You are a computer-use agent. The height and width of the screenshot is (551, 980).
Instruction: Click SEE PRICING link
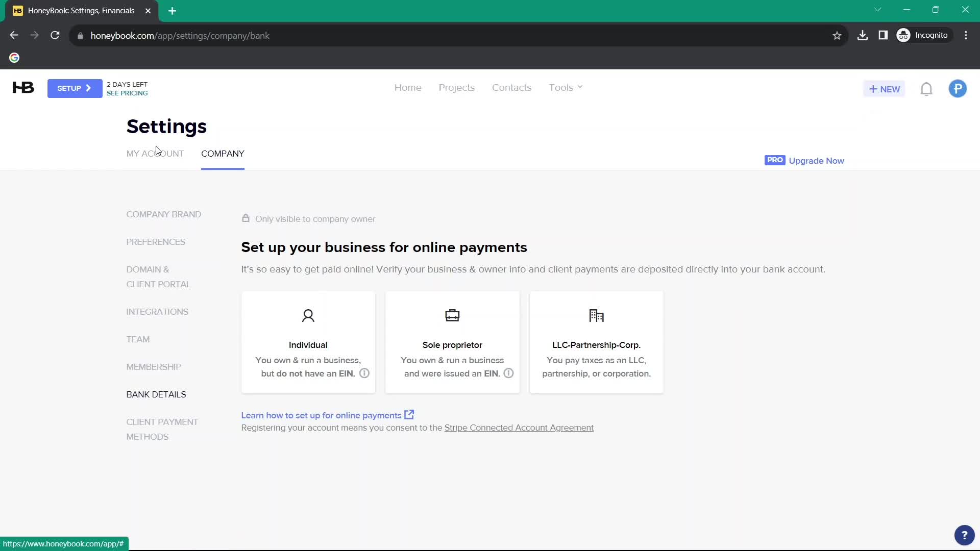(127, 93)
